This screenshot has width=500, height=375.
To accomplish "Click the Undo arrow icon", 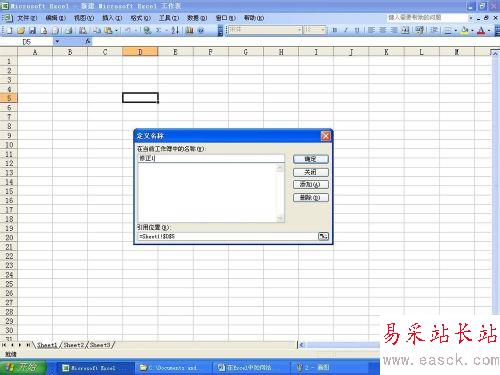I will 128,31.
